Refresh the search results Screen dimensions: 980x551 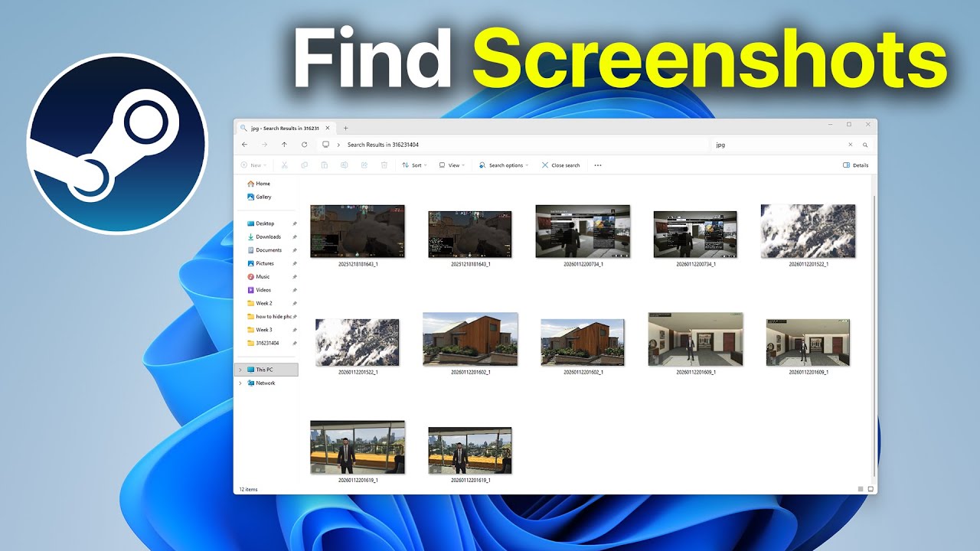point(305,145)
